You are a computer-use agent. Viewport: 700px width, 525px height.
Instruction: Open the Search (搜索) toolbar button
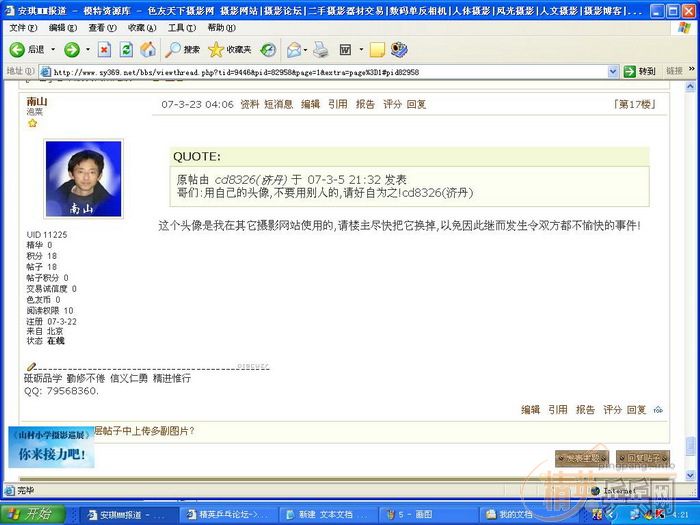tap(183, 49)
